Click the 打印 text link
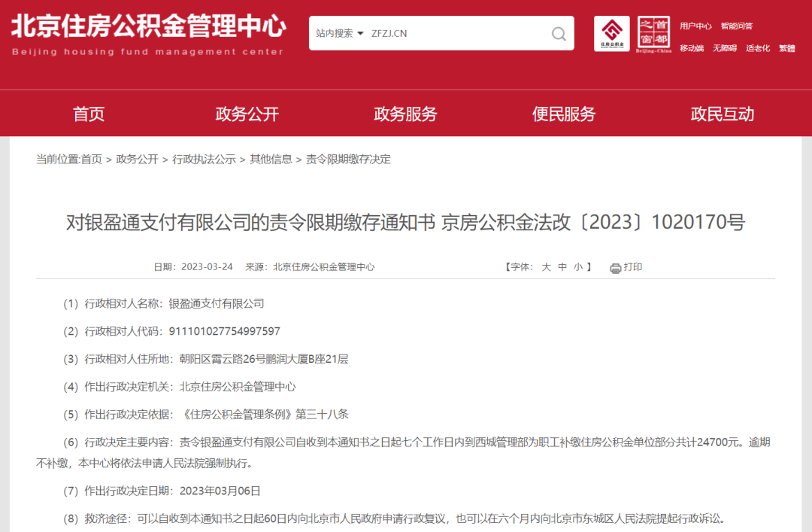 633,267
